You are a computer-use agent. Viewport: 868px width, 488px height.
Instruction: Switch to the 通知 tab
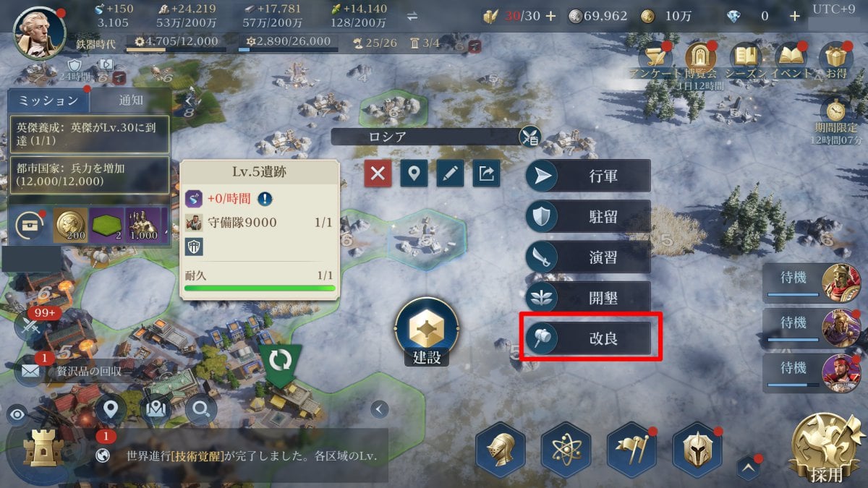tap(131, 101)
